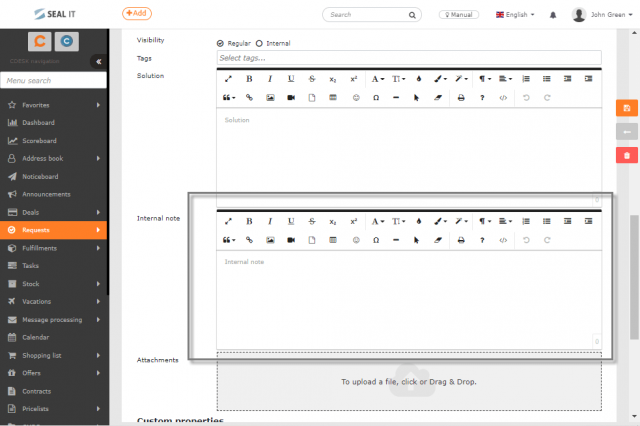Click the orange save icon button
Screen dimensions: 640x426
coord(627,108)
